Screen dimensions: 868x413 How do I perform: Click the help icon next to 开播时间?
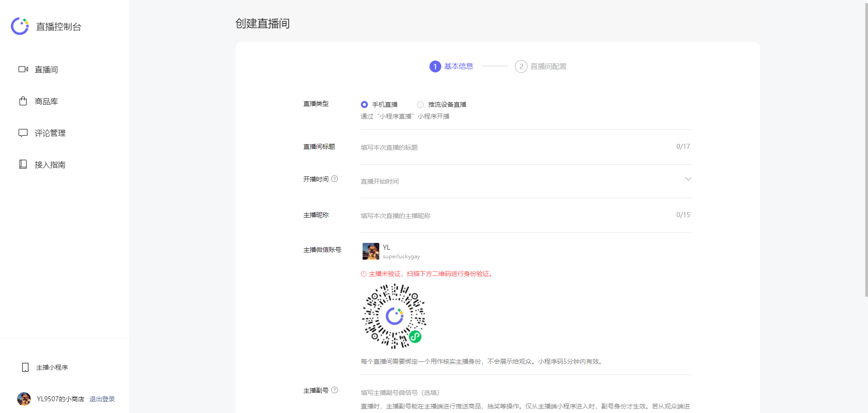[335, 179]
